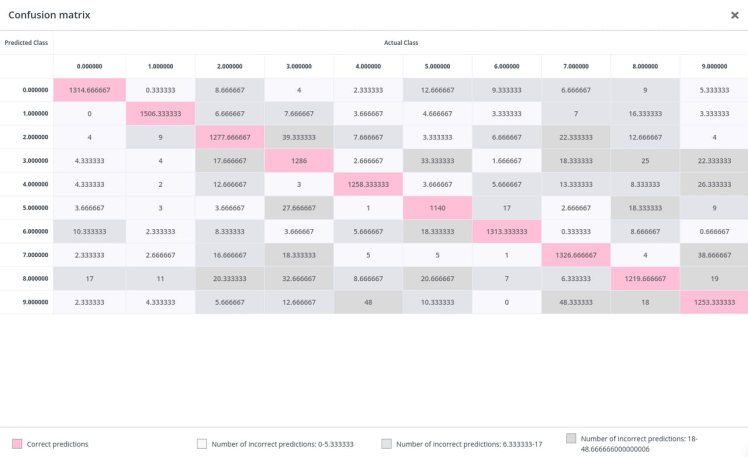The width and height of the screenshot is (748, 457).
Task: Click the light gray 6.333333-17 legend swatch
Action: click(x=387, y=443)
